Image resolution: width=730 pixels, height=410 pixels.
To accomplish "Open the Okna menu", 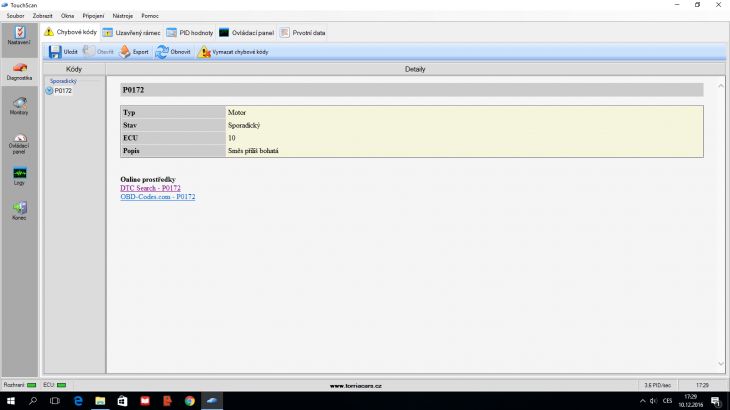I will (68, 16).
